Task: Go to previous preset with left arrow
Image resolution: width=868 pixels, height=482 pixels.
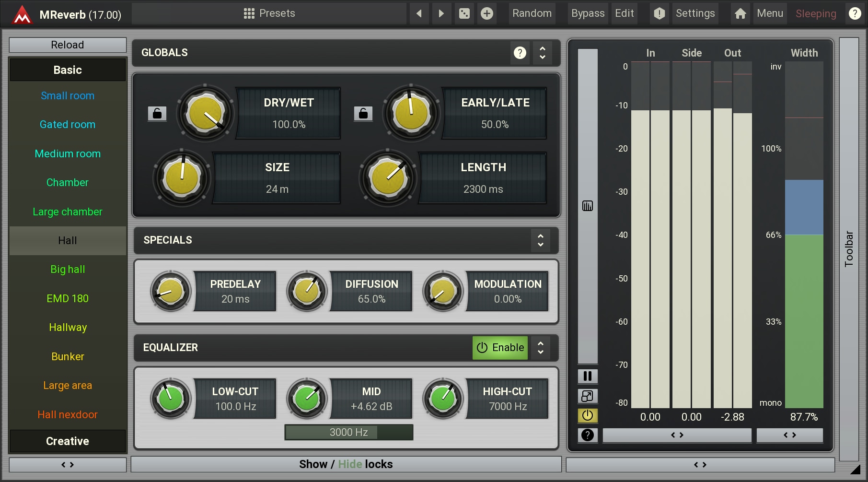Action: (x=419, y=13)
